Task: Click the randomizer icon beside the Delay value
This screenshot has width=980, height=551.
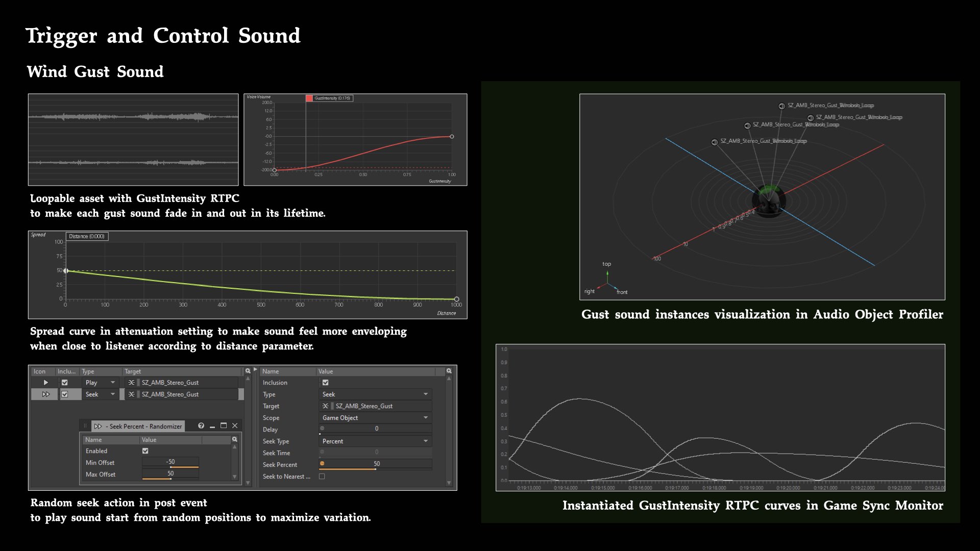Action: tap(322, 428)
